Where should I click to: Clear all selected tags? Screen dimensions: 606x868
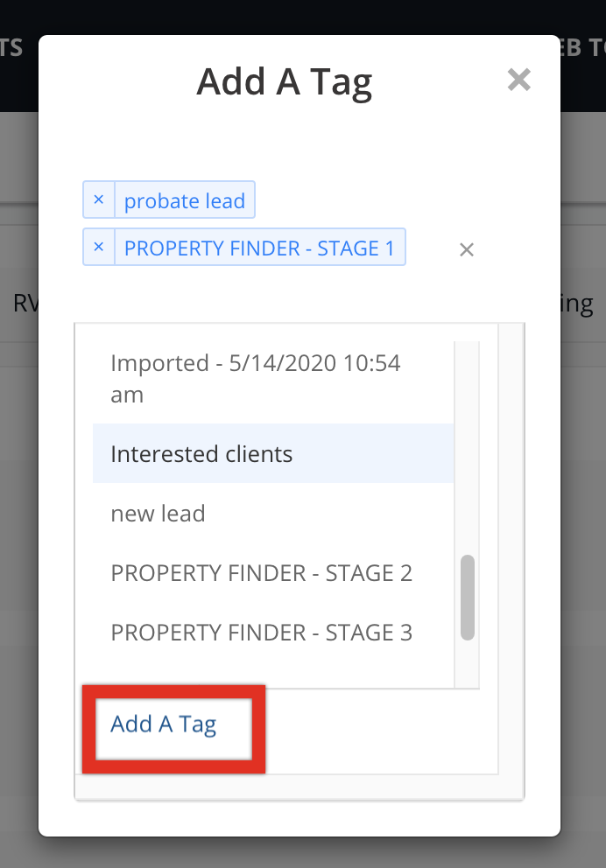pyautogui.click(x=467, y=250)
